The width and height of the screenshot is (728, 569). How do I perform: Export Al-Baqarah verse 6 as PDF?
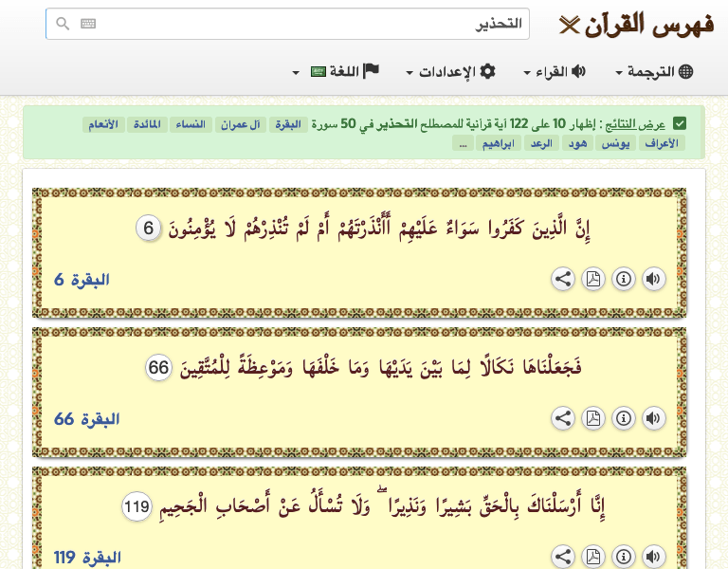[x=592, y=279]
